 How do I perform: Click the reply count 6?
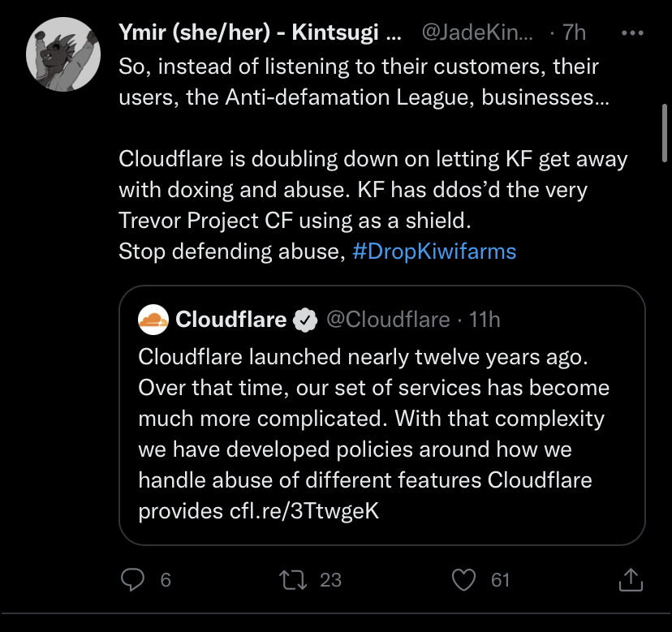pos(166,580)
